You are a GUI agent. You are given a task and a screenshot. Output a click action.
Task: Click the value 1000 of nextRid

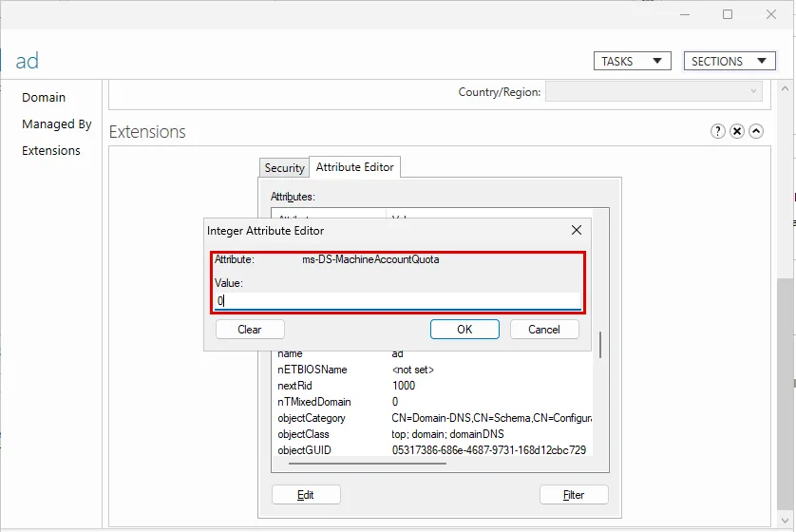(404, 386)
